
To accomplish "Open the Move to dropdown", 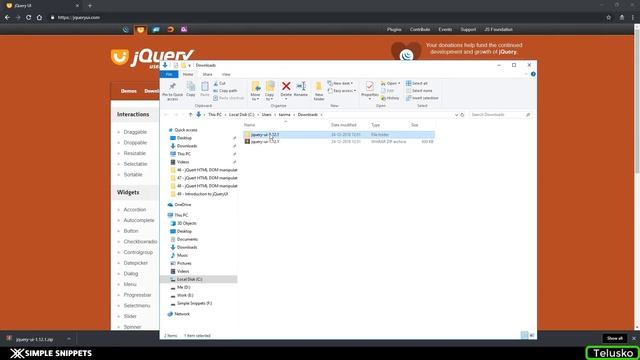I will click(x=256, y=91).
